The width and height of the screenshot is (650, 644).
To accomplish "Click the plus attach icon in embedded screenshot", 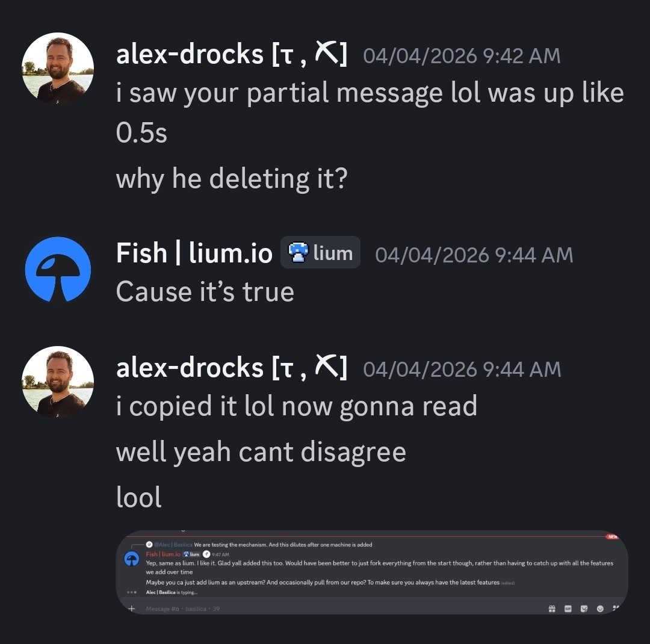I will coord(132,608).
